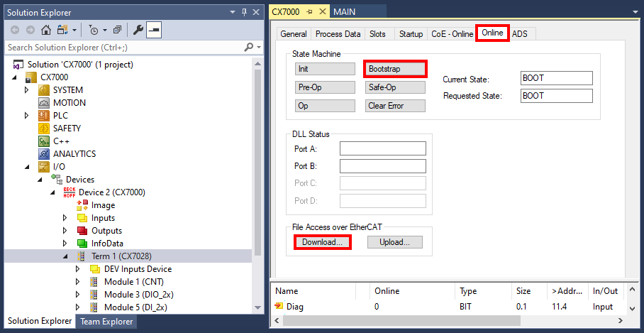Open view switcher dropdown arrow
The height and width of the screenshot is (333, 644).
[74, 30]
